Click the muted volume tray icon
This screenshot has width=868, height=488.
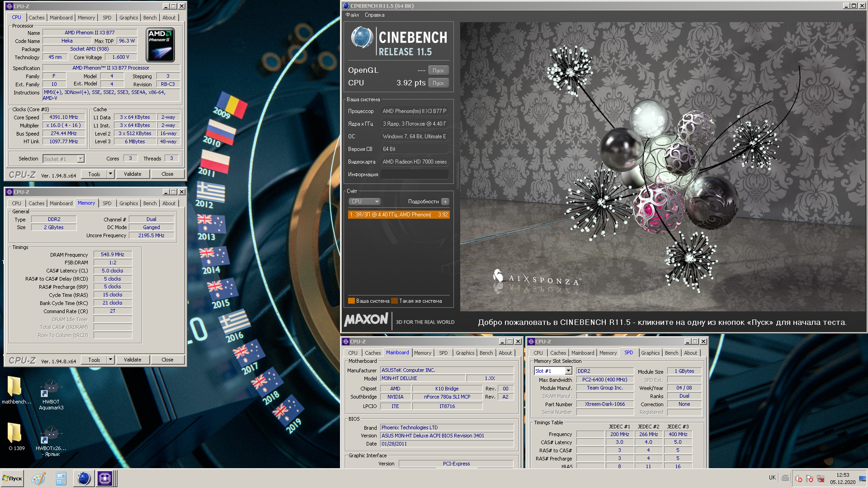798,479
